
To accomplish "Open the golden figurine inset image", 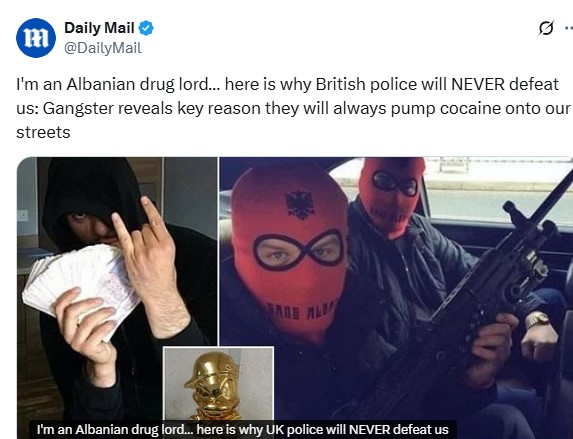I will 218,384.
